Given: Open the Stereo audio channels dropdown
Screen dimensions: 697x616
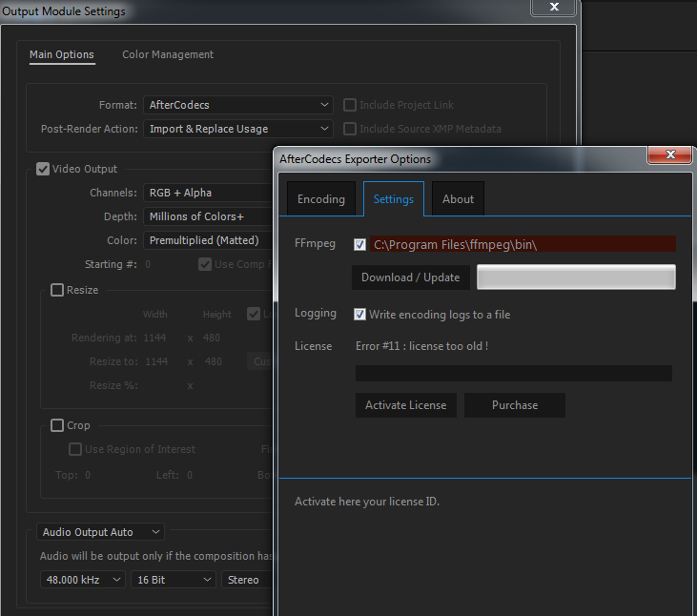Looking at the screenshot, I should point(247,580).
